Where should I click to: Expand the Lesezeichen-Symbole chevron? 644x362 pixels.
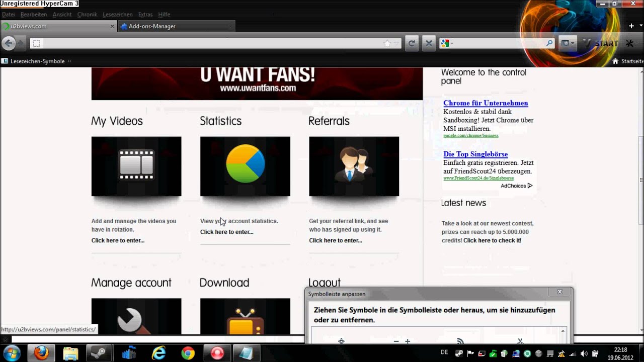(x=69, y=61)
